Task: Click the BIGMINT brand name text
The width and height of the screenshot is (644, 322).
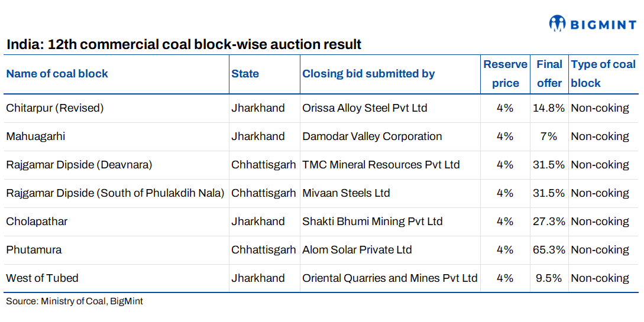Action: click(x=603, y=24)
